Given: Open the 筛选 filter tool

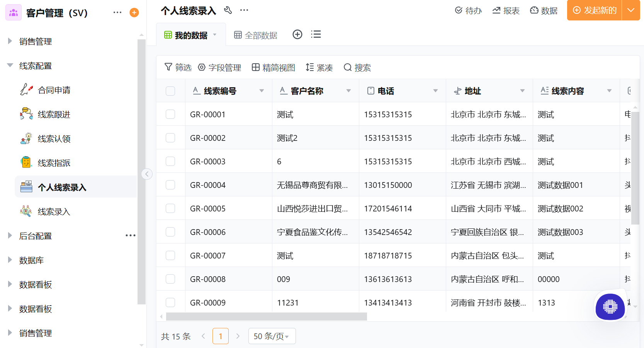Looking at the screenshot, I should coord(177,67).
